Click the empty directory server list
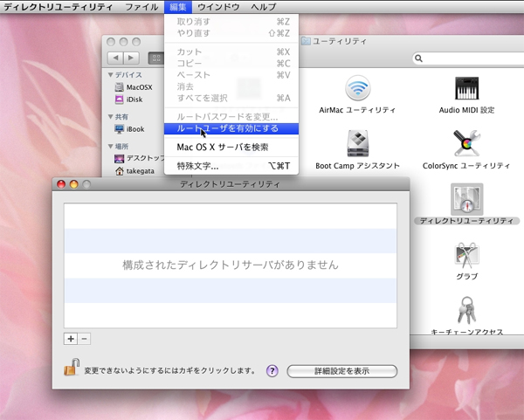Image resolution: width=524 pixels, height=420 pixels. pyautogui.click(x=231, y=265)
